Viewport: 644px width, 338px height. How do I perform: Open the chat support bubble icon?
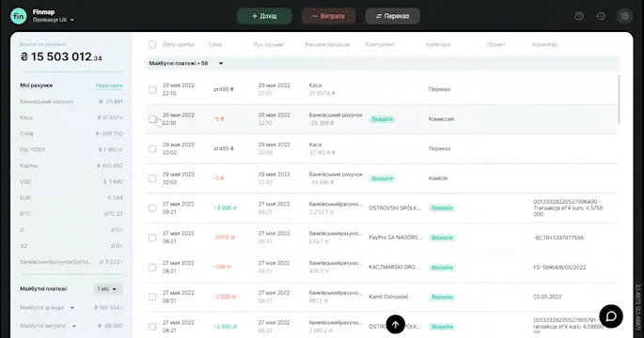[x=611, y=316]
